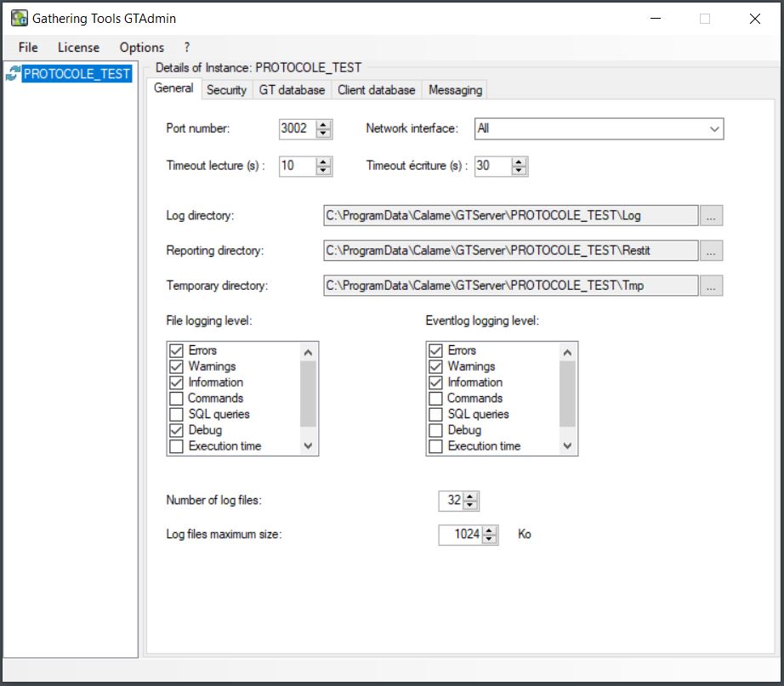Screen dimensions: 784x686
Task: Uncheck Warnings in File logging level
Action: point(176,366)
